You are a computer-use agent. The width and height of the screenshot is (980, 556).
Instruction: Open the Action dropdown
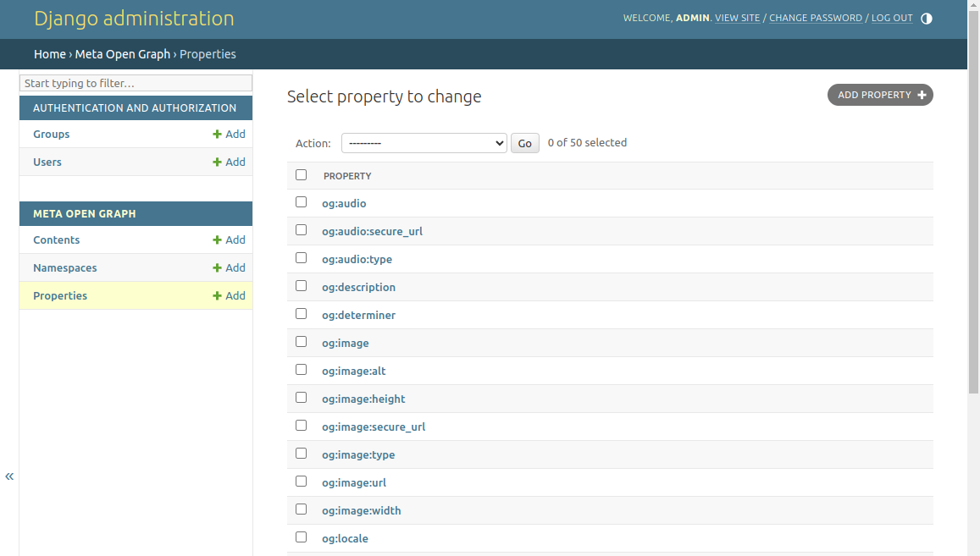(x=424, y=143)
